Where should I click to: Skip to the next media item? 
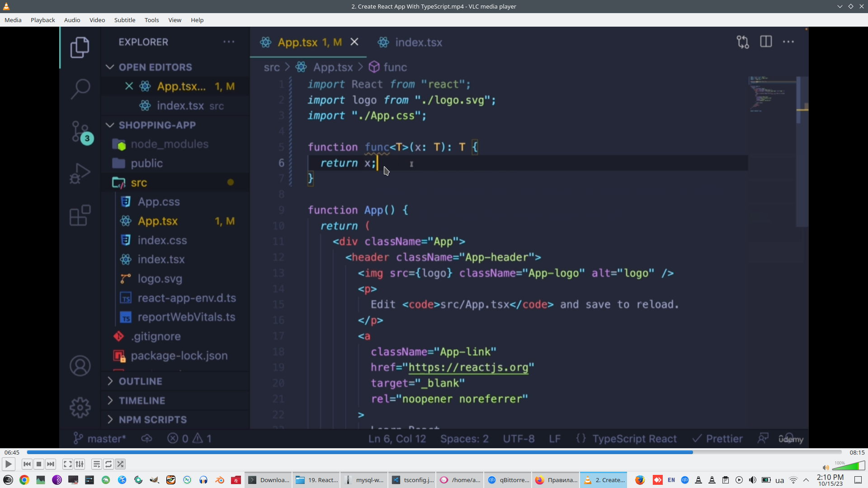pos(51,464)
